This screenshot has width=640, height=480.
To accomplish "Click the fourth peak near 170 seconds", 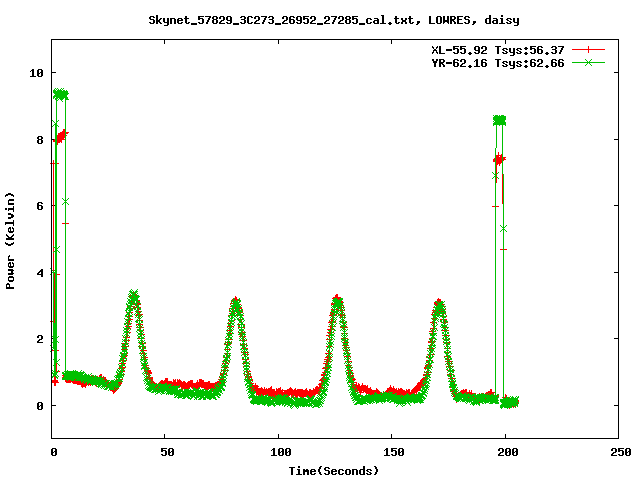I will 439,305.
